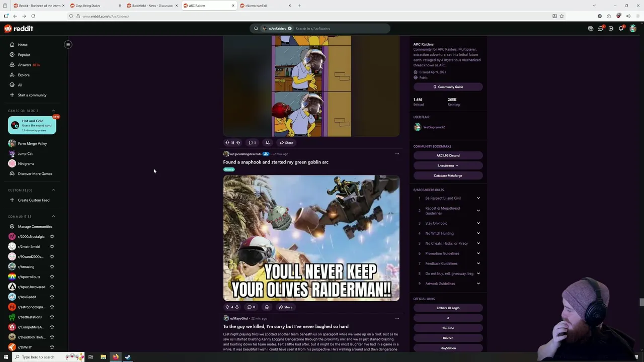Switch to the r/LivestreamFail browser tab
Viewport: 644px width, 362px height.
tap(264, 6)
